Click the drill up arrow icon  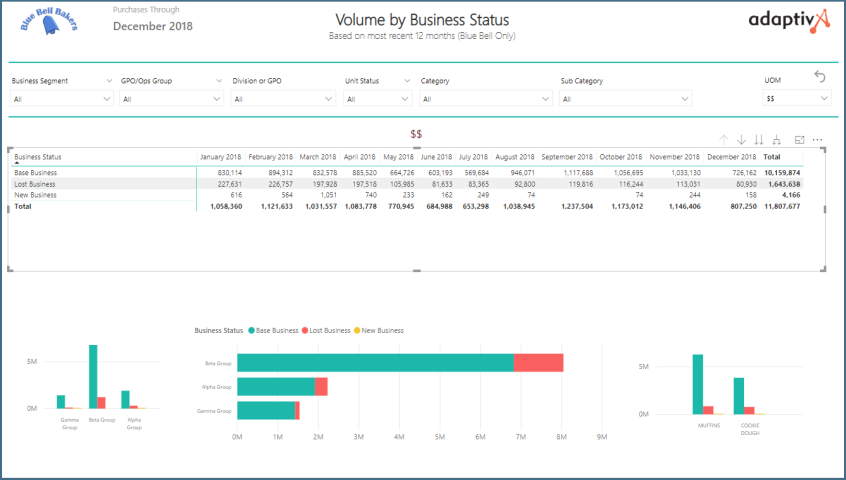tap(723, 140)
